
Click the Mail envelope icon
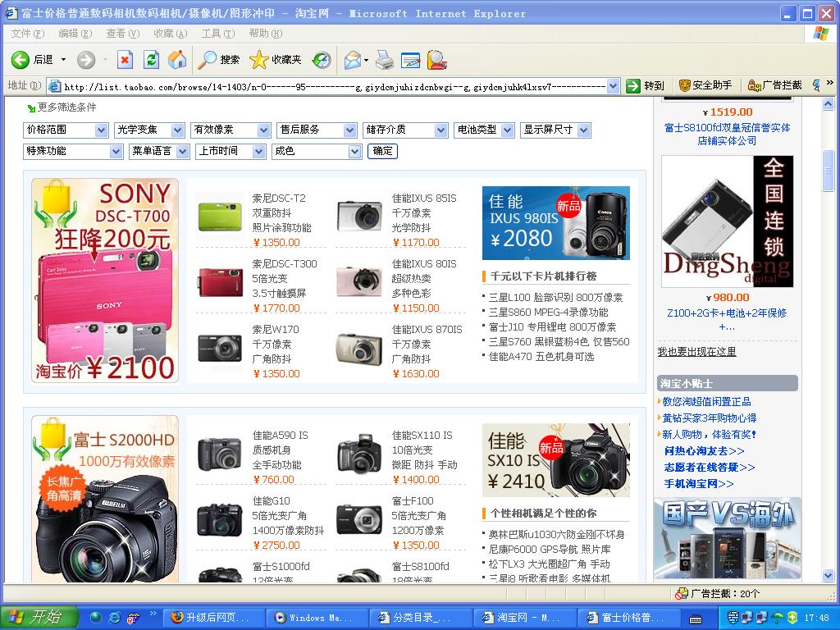click(353, 59)
